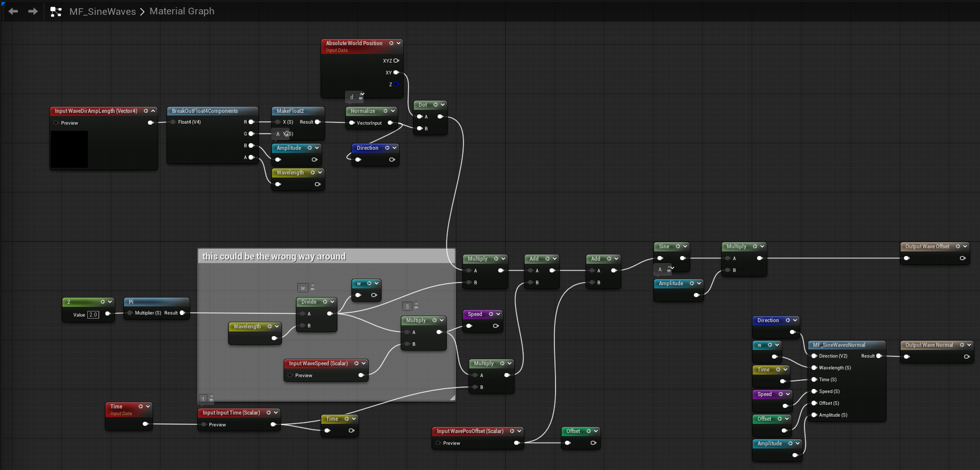The height and width of the screenshot is (470, 980).
Task: Click the Time (S) input pin
Action: pyautogui.click(x=814, y=380)
